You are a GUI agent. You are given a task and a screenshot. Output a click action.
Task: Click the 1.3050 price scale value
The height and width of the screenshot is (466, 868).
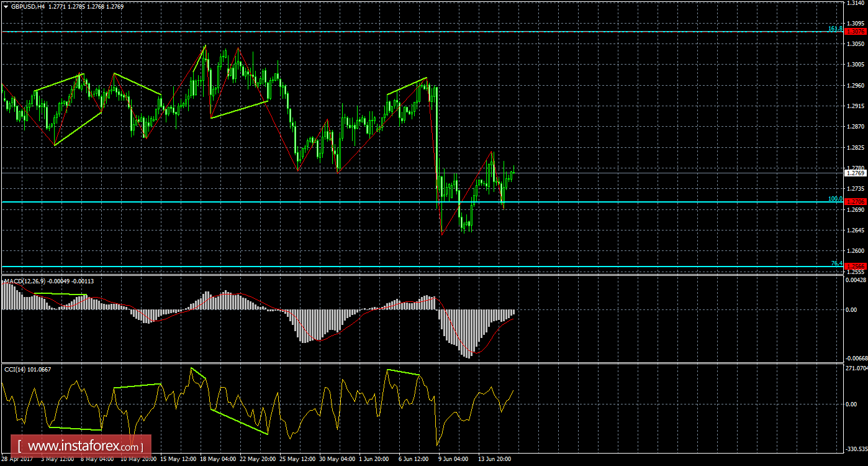click(x=856, y=44)
